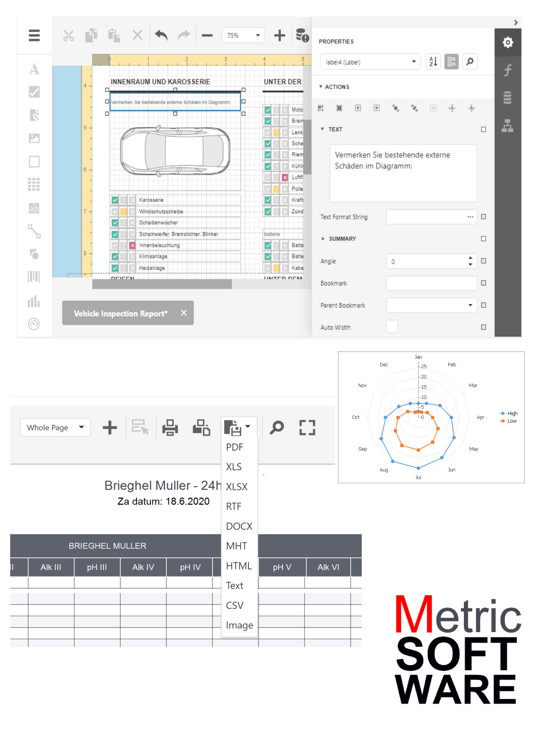Select the Barcode tool in toolbox
This screenshot has height=756, width=541.
[x=34, y=276]
